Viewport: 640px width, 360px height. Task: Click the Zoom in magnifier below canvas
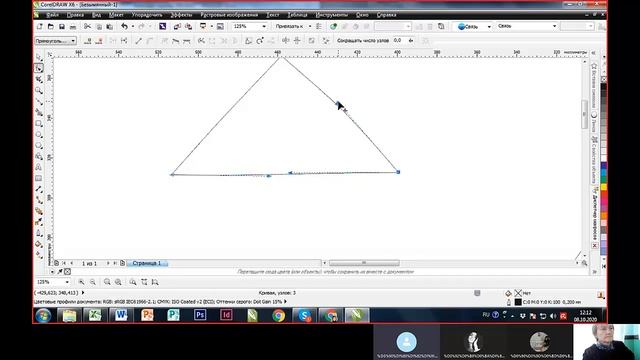pos(81,282)
